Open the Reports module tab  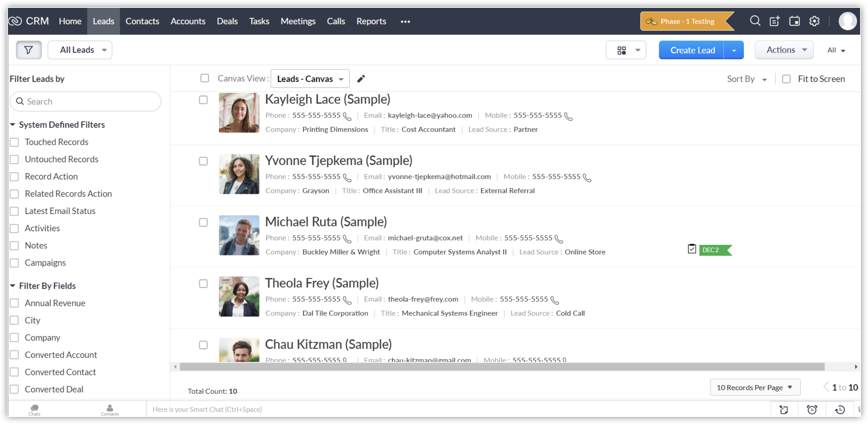coord(371,21)
